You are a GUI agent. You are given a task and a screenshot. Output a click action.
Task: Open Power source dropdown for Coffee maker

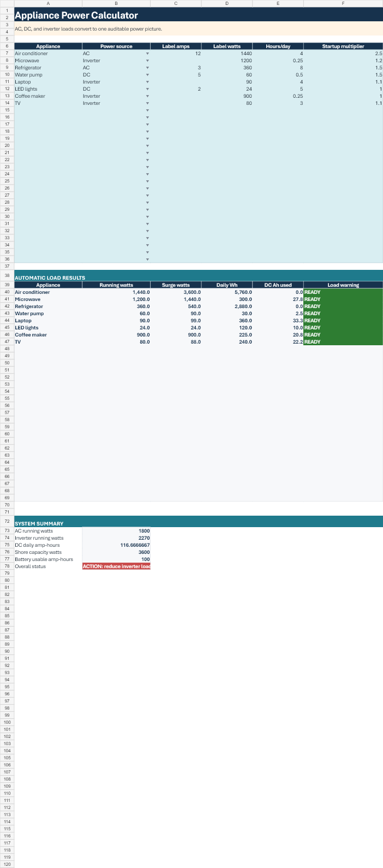point(147,96)
